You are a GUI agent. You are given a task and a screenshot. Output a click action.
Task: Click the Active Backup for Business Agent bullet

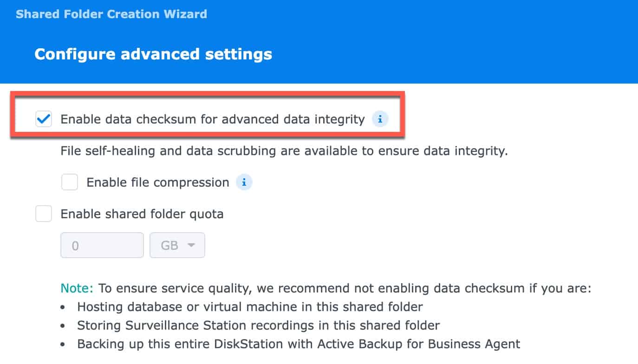click(x=299, y=344)
